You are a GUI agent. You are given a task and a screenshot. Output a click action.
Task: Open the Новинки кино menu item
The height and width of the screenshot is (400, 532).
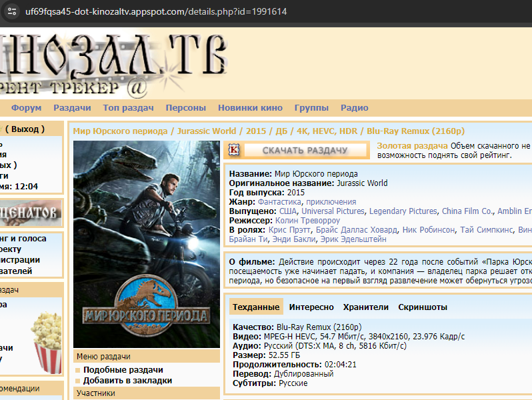(x=250, y=108)
